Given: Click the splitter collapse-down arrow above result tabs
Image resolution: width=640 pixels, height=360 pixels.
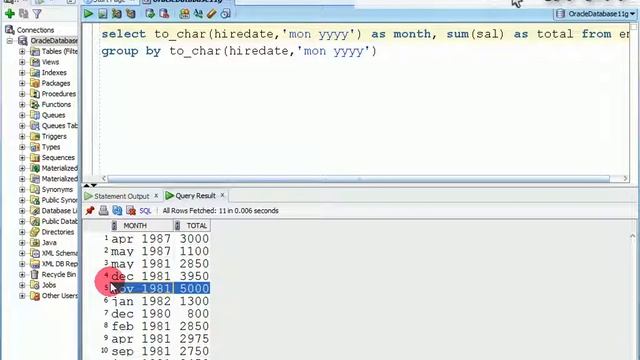Looking at the screenshot, I should (94, 185).
